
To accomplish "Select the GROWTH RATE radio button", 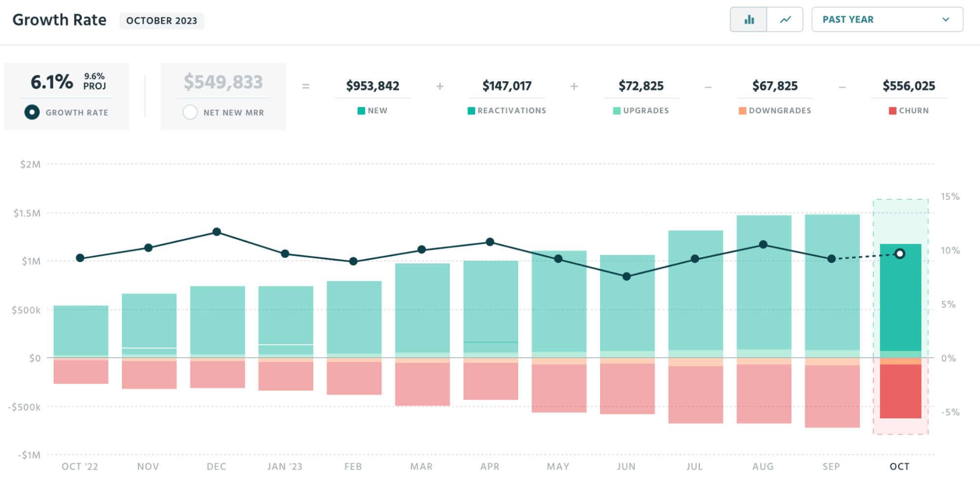I will click(x=31, y=112).
